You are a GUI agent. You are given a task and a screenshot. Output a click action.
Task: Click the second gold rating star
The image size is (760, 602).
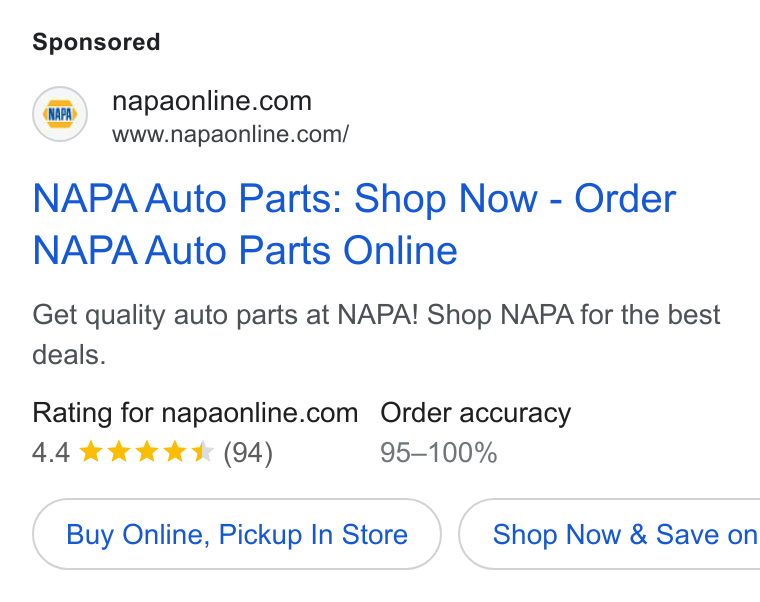tap(118, 451)
